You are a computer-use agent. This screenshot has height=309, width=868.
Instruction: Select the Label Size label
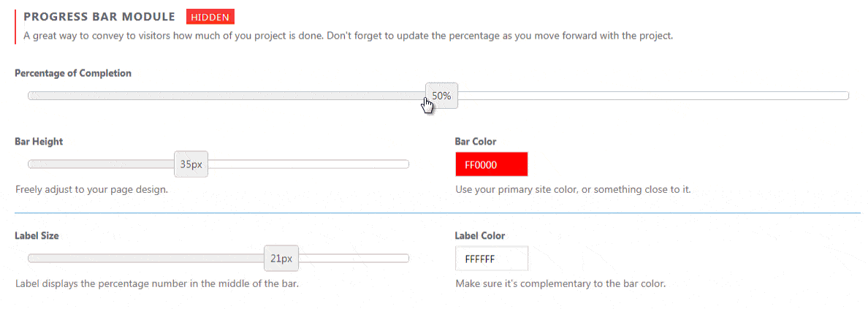[x=37, y=235]
